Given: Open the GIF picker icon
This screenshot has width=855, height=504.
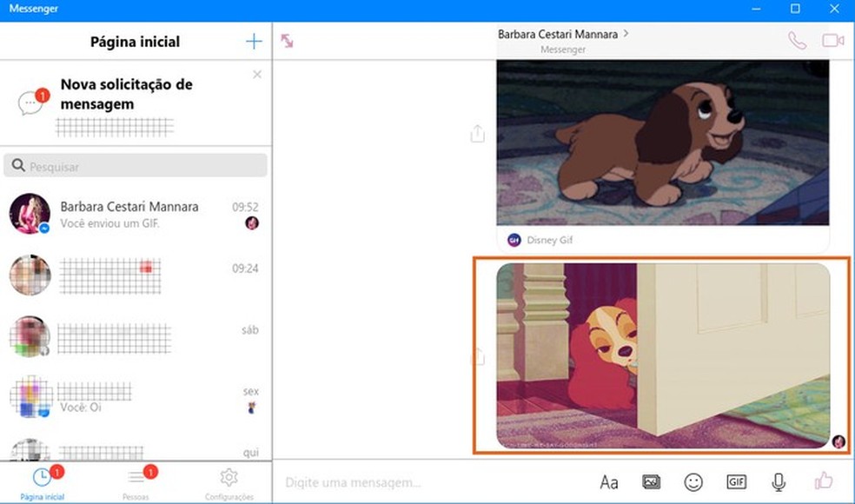Looking at the screenshot, I should (736, 481).
